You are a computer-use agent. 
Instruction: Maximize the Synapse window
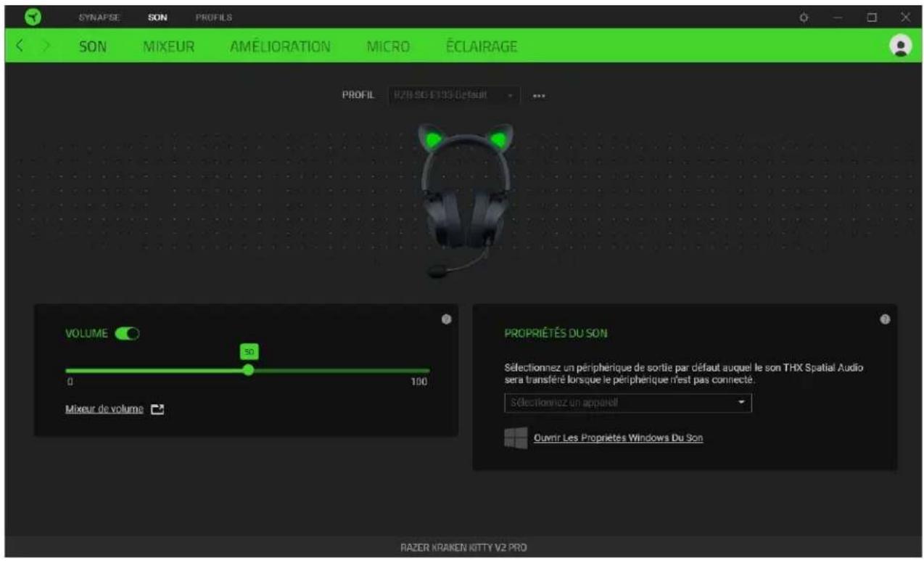click(x=873, y=17)
